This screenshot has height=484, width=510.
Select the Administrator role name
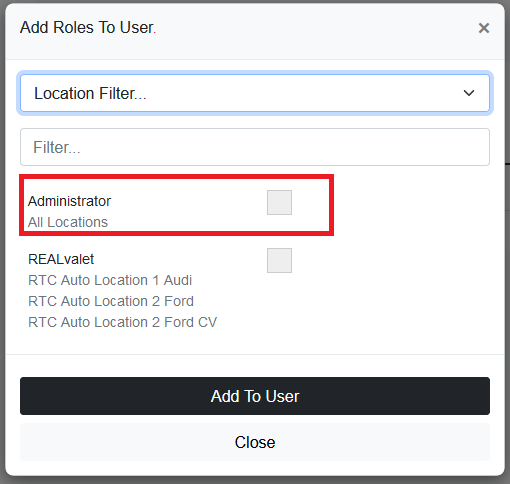click(69, 201)
